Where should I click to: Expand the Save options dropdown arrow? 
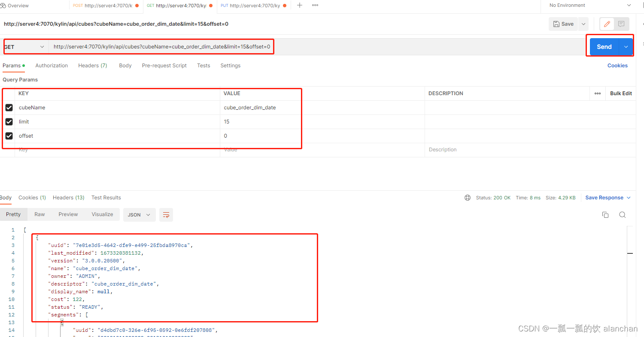point(583,24)
